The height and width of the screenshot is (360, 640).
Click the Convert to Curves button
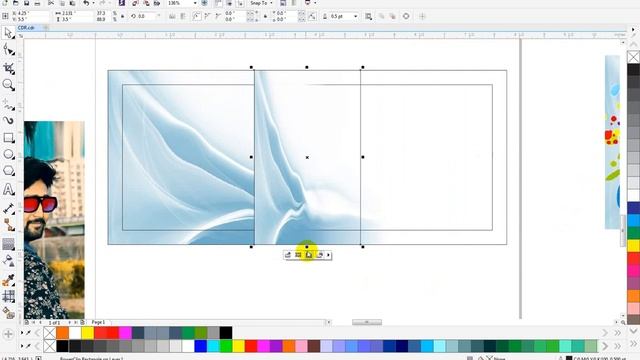406,16
